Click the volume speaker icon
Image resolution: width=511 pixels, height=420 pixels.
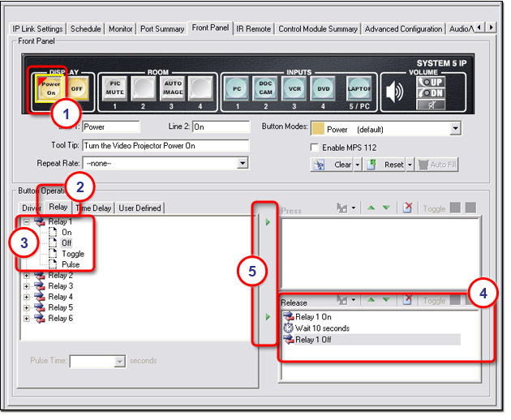(x=393, y=91)
